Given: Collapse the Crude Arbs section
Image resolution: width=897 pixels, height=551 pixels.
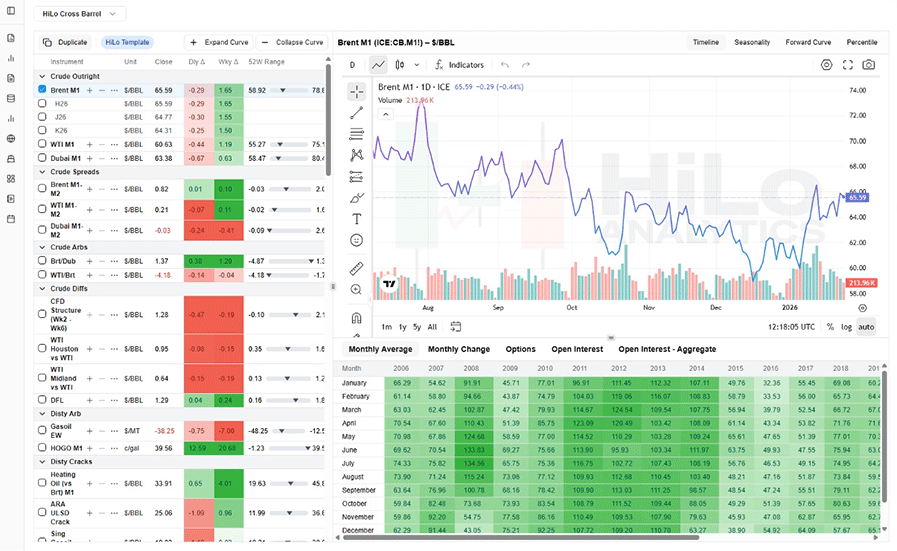Looking at the screenshot, I should point(42,247).
